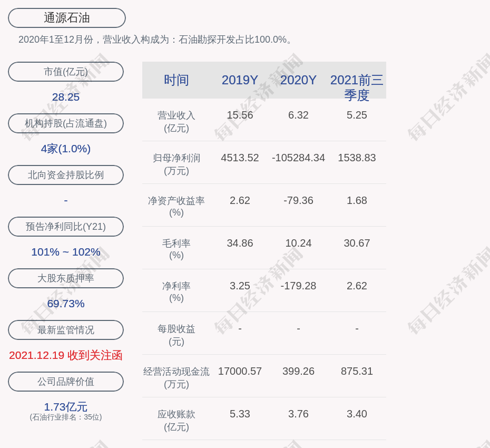The width and height of the screenshot is (490, 448).
Task: Click the cash flow value 399.26
Action: point(298,371)
